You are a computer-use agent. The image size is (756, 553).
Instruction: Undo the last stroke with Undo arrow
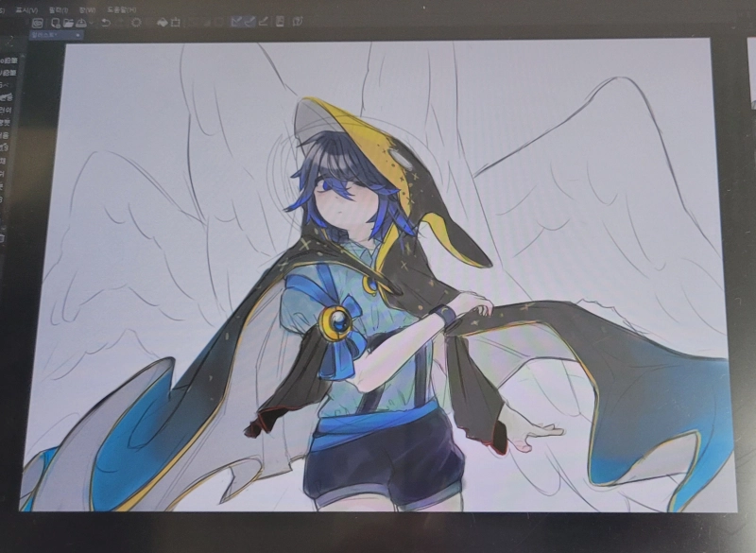tap(106, 22)
